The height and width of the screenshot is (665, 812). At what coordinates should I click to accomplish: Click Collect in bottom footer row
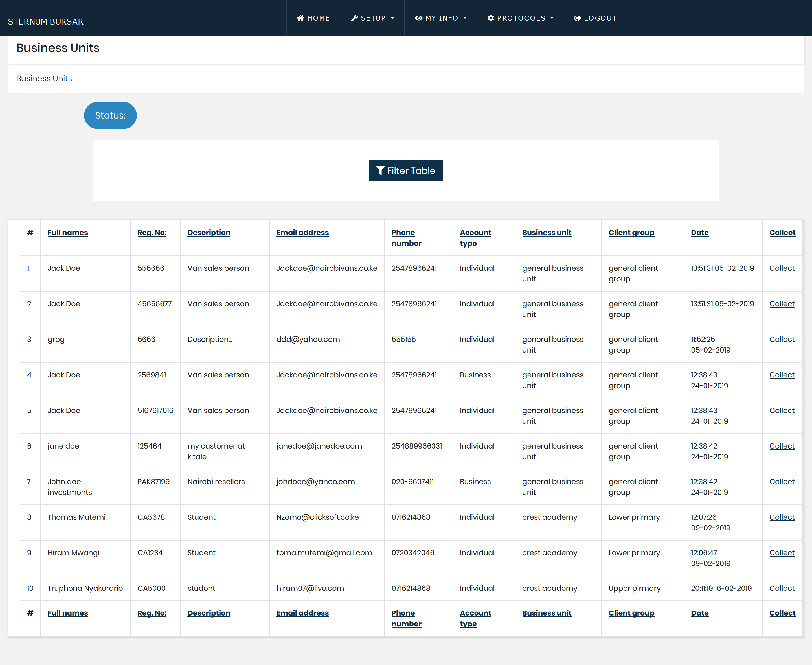782,613
